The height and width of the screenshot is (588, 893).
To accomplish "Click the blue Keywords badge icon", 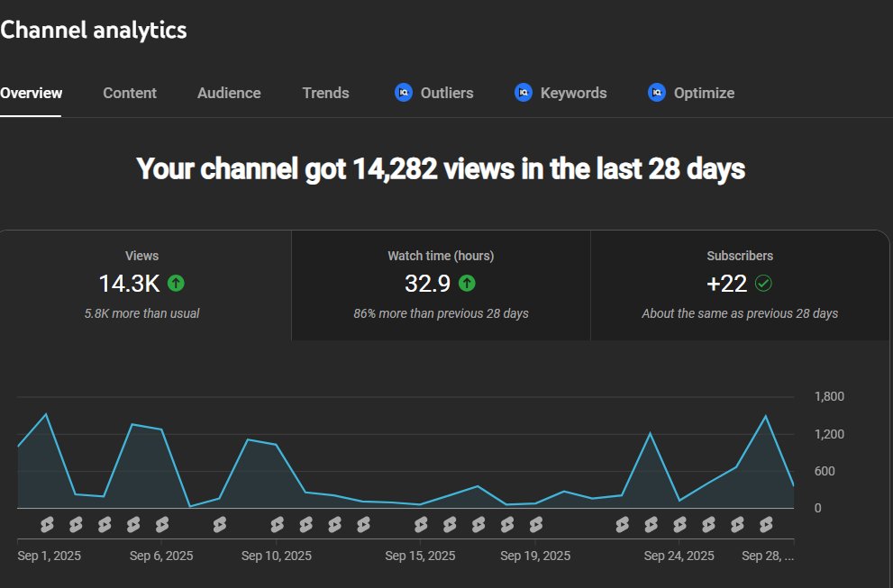I will [523, 92].
